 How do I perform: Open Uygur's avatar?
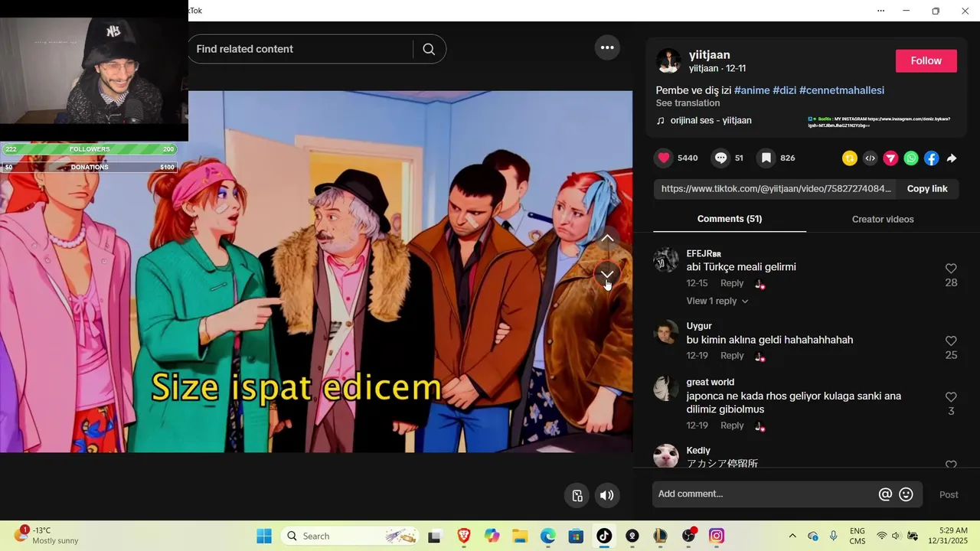tap(666, 333)
